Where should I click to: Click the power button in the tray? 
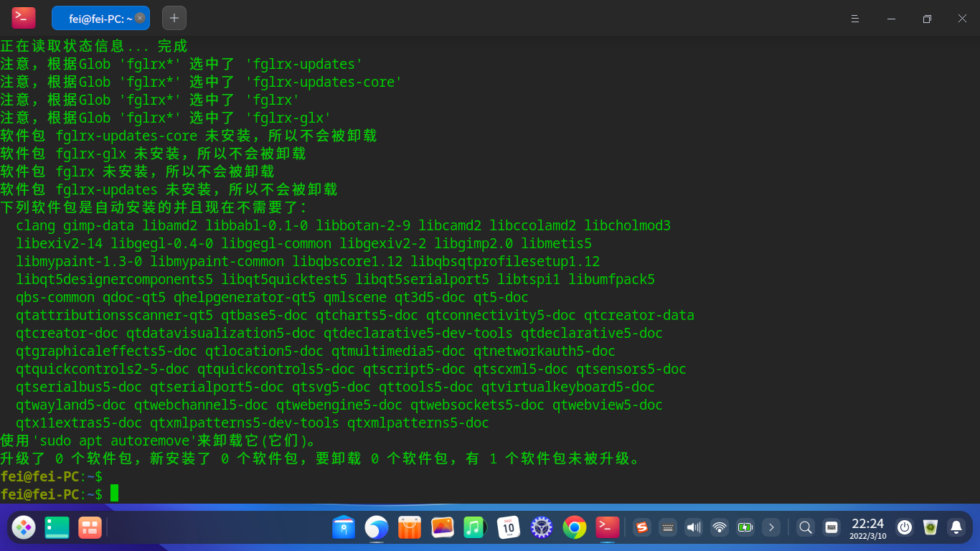pos(905,527)
